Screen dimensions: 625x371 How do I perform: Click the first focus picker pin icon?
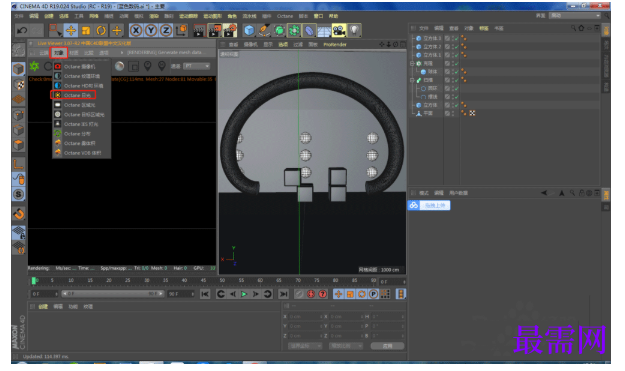pyautogui.click(x=147, y=66)
